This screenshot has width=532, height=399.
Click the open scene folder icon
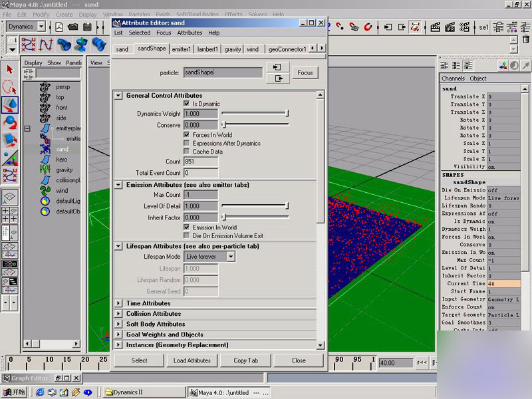coord(72,27)
